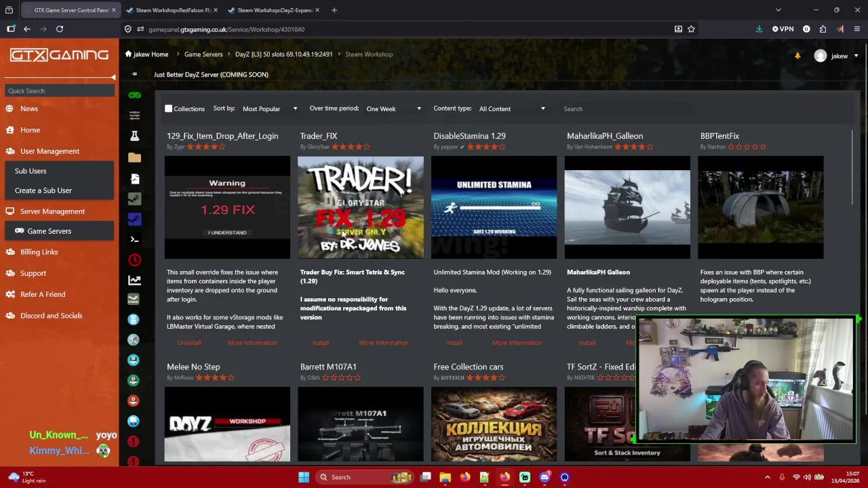Open More Information for DisableStamina 1.29
868x488 pixels.
[x=517, y=343]
